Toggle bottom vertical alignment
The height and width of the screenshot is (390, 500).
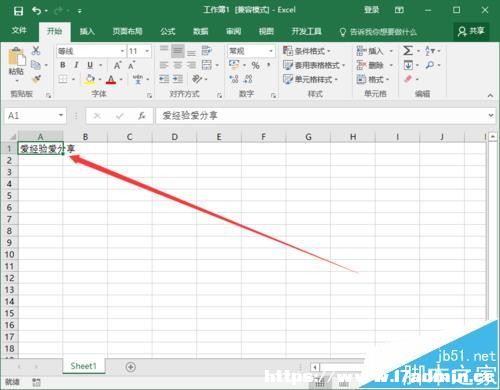click(191, 52)
